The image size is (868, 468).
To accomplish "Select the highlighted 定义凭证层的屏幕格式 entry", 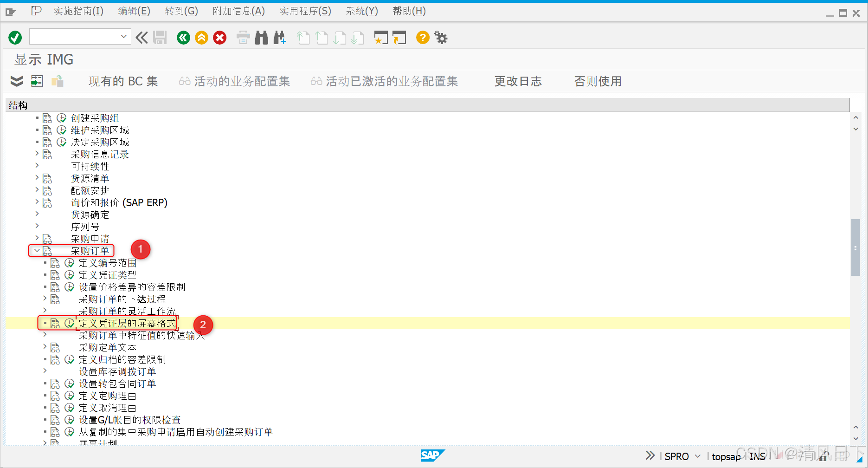I will pos(127,323).
